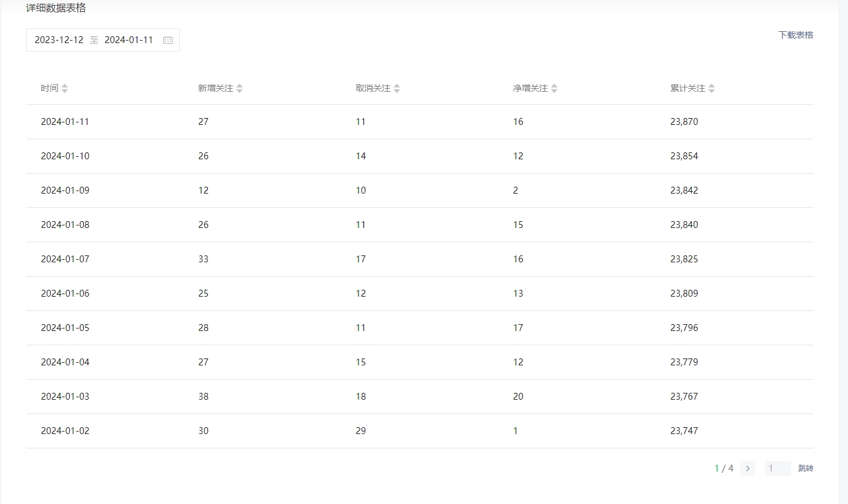Select the row date 2024-01-07
This screenshot has width=848, height=504.
pos(65,259)
